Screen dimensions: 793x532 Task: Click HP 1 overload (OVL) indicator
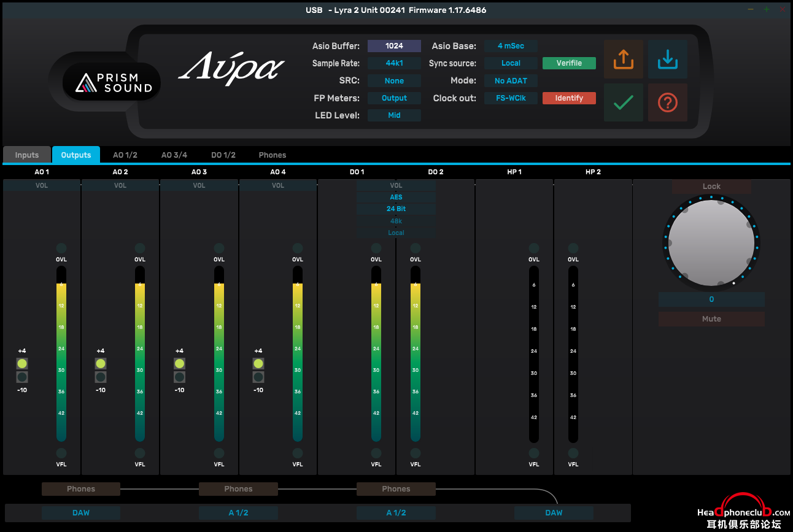534,248
